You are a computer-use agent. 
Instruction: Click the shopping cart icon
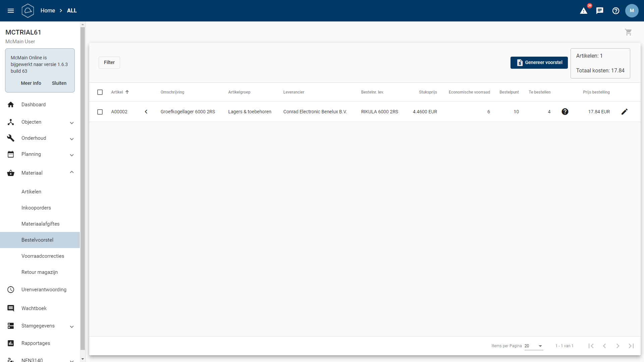click(x=628, y=32)
